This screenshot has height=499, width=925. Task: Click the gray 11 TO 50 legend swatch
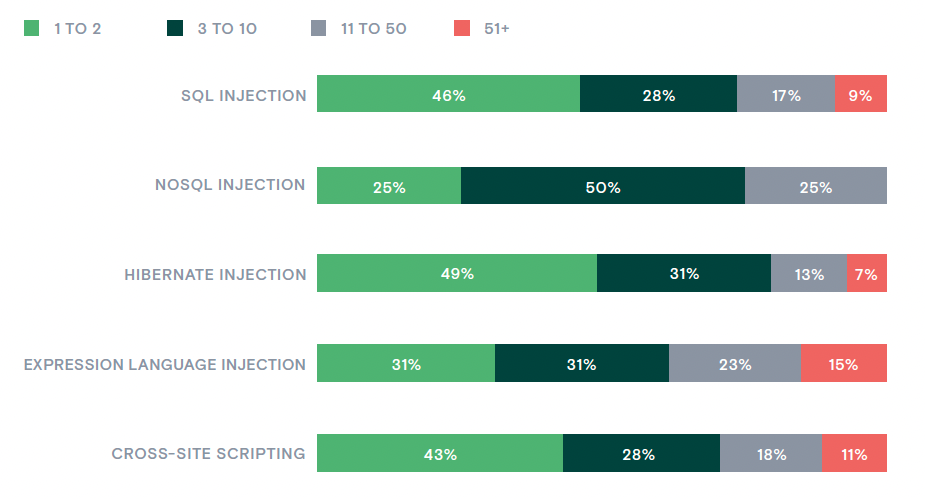pyautogui.click(x=319, y=29)
